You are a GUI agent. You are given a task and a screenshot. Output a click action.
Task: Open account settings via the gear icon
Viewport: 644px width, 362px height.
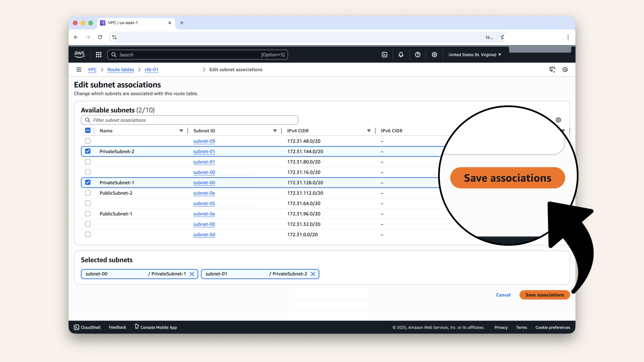click(434, 54)
